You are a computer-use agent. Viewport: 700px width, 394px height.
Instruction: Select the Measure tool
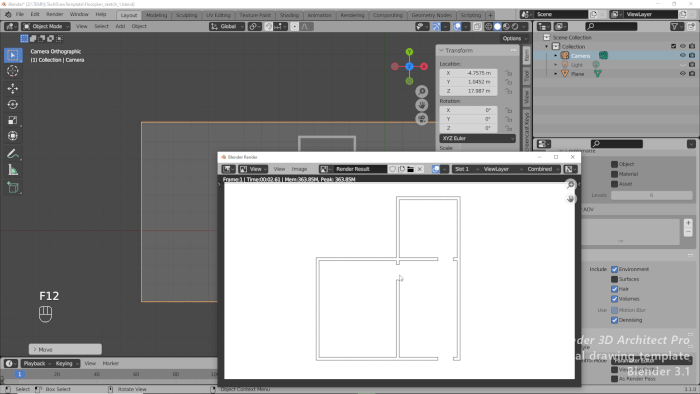click(x=12, y=170)
